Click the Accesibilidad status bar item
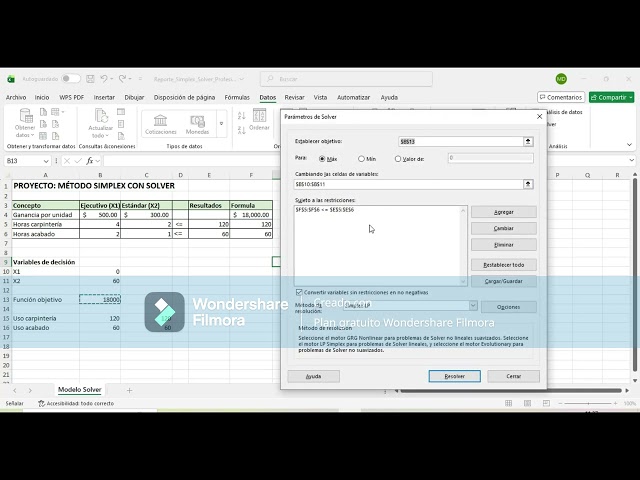 [76, 404]
